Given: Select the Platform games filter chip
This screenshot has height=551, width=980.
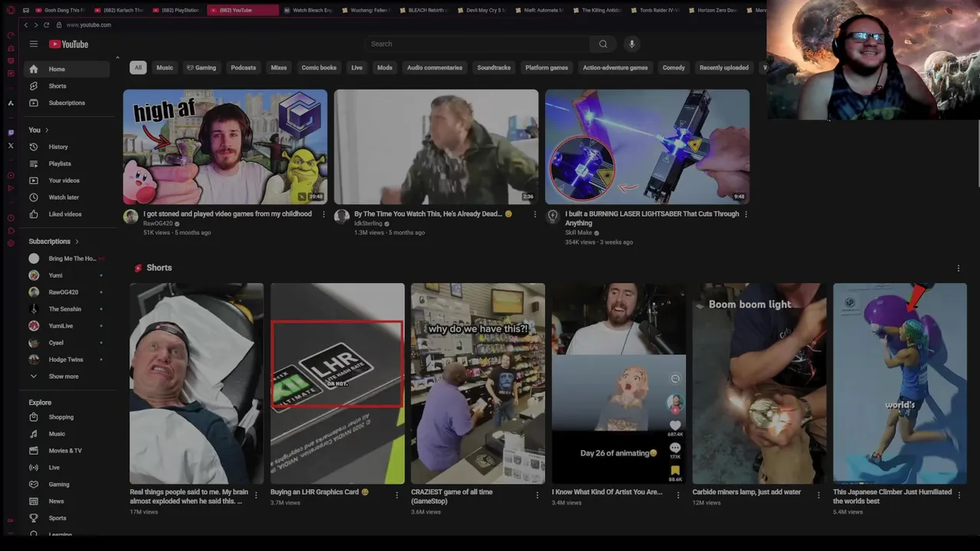Looking at the screenshot, I should click(547, 67).
